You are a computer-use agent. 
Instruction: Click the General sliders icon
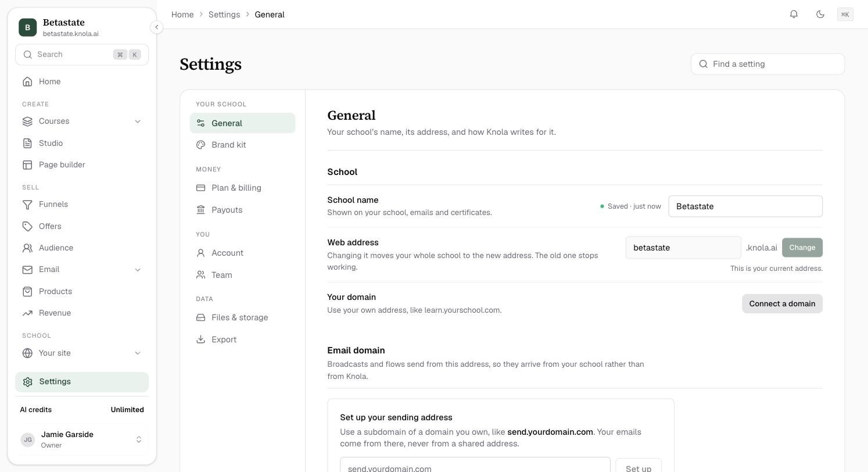pos(200,123)
